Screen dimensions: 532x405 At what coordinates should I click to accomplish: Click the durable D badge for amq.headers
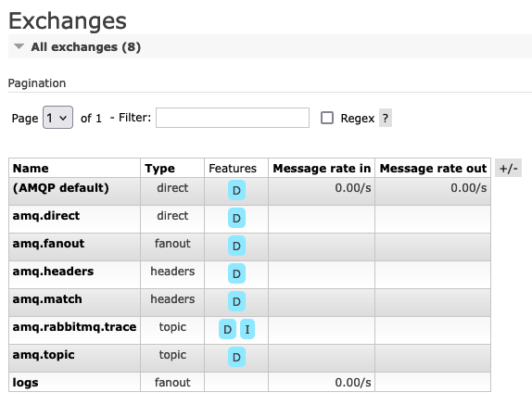[x=236, y=273]
